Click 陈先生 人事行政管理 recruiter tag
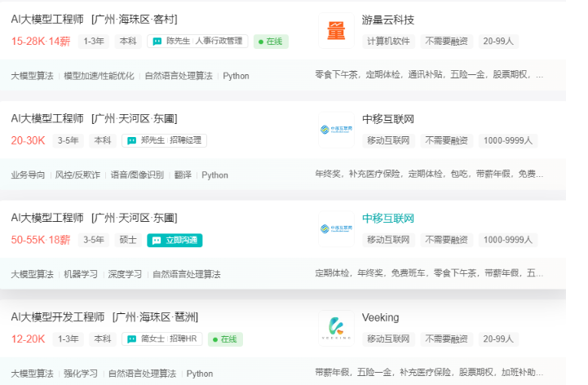Image resolution: width=588 pixels, height=385 pixels. click(x=197, y=41)
